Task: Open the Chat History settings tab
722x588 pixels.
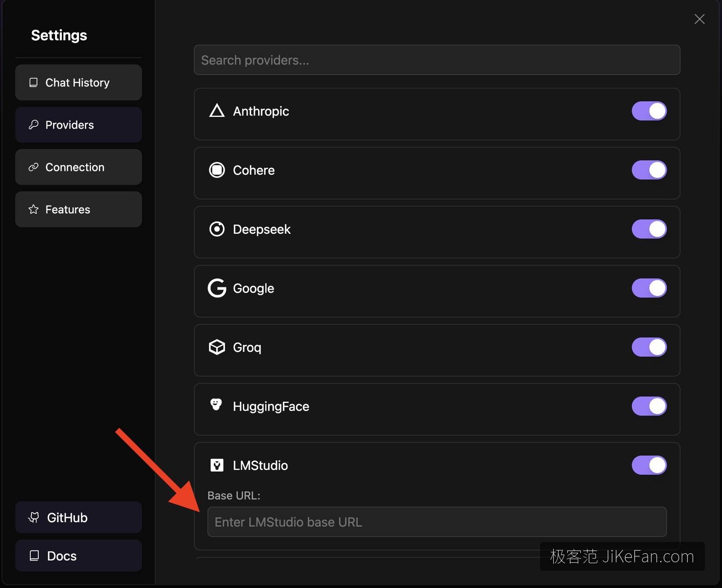Action: pos(79,83)
